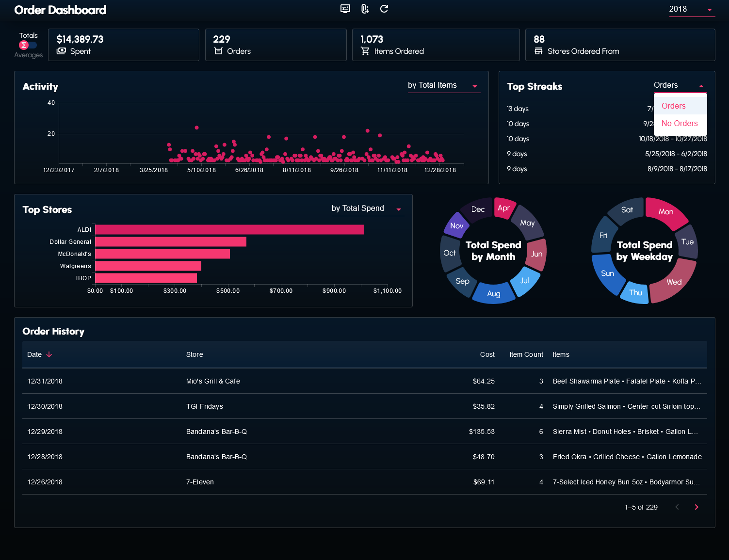Image resolution: width=729 pixels, height=560 pixels.
Task: Click the storefront icon beside Stores Ordered From
Action: tap(538, 51)
